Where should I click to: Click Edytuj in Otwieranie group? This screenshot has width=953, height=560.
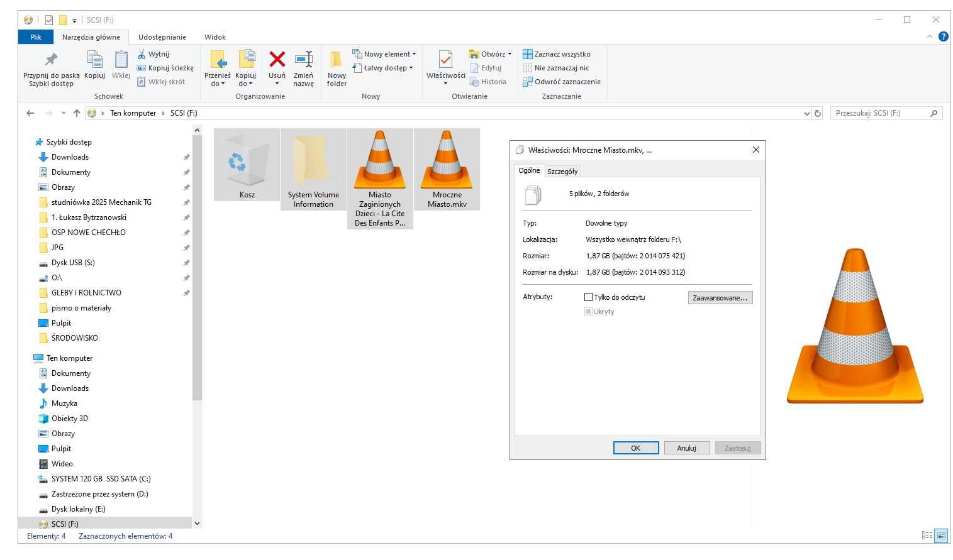(x=486, y=68)
